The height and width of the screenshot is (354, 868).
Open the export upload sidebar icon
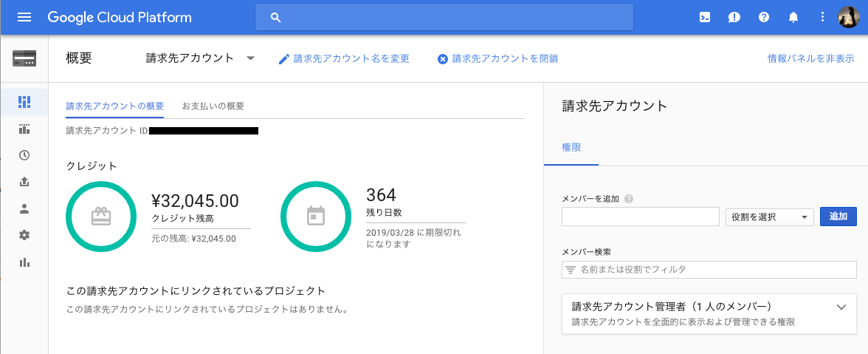pos(24,182)
